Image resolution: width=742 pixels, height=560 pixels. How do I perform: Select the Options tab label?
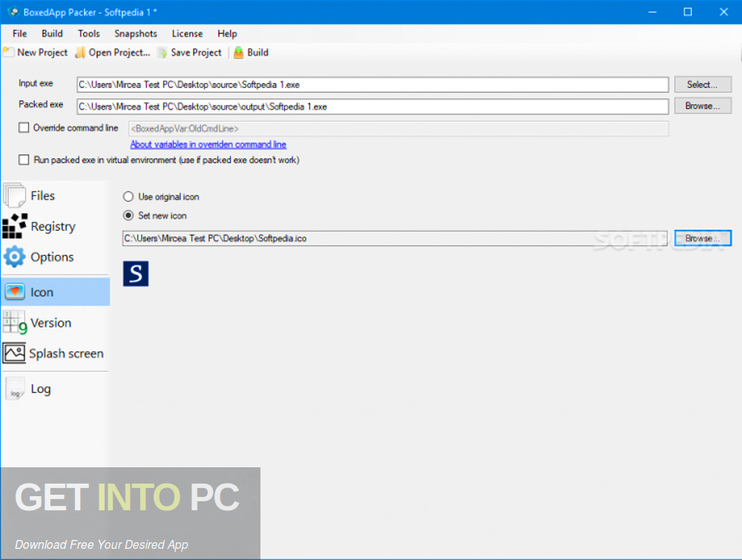[x=52, y=257]
